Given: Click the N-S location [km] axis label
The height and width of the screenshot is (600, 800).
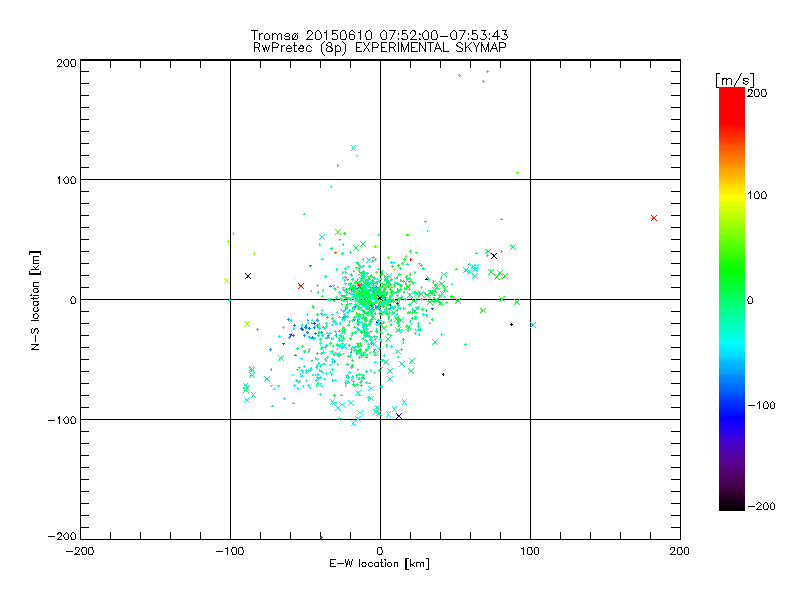Looking at the screenshot, I should pos(35,300).
